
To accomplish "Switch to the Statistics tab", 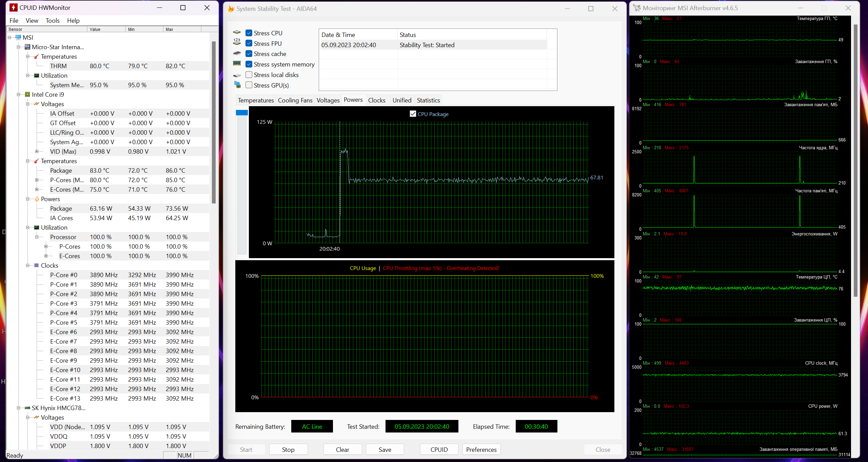I will pyautogui.click(x=428, y=100).
